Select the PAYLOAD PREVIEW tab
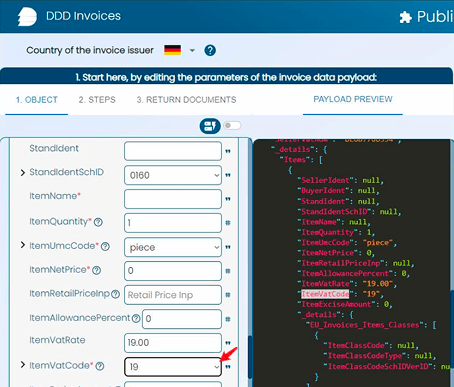 353,99
